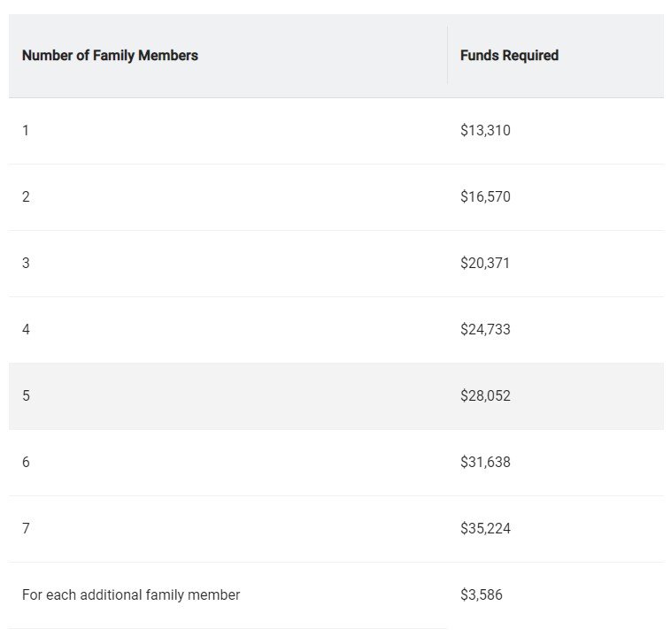Click the "Number of Family Members" column header
The height and width of the screenshot is (644, 671).
(110, 56)
